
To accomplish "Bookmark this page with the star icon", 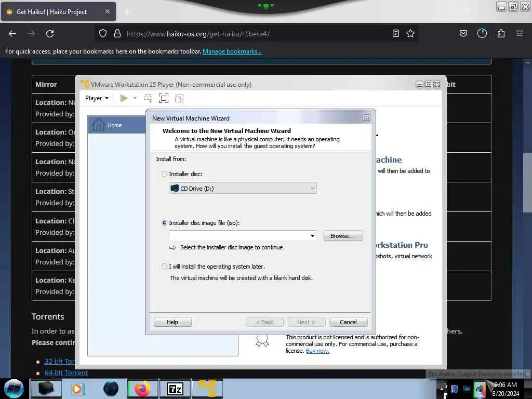I will pyautogui.click(x=410, y=33).
